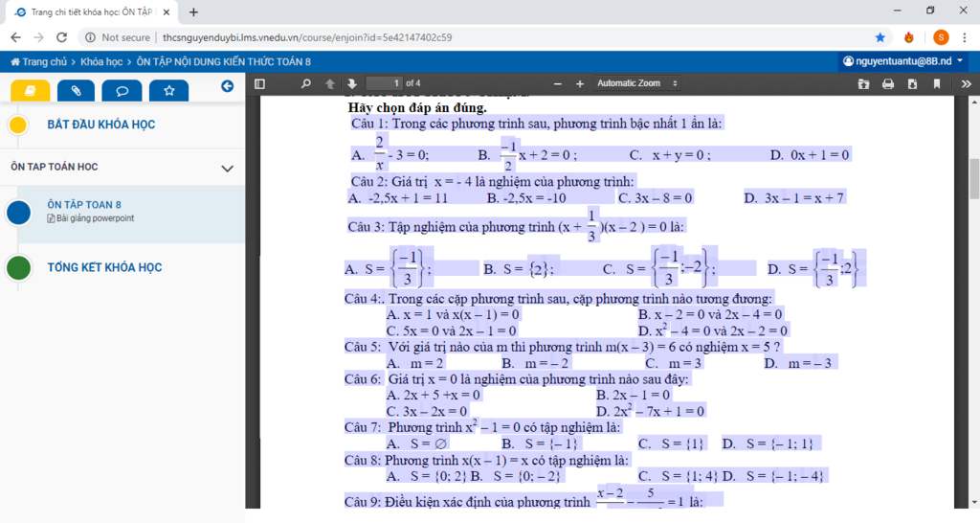The image size is (980, 523).
Task: Open a new browser tab
Action: (193, 11)
